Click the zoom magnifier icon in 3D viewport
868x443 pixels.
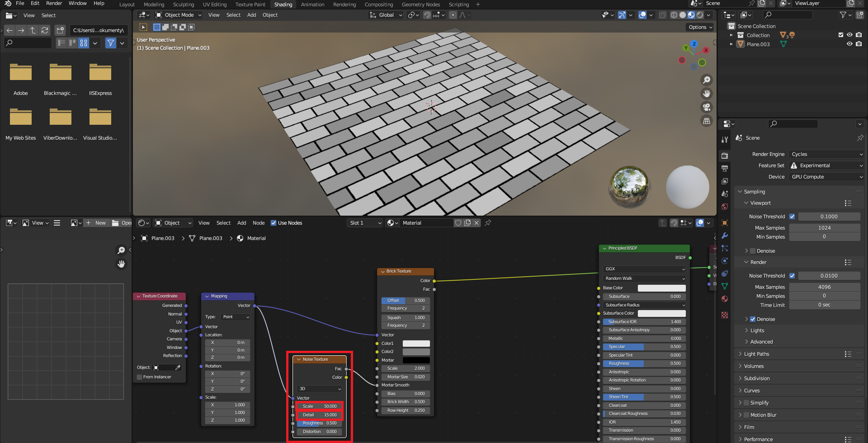click(x=706, y=80)
